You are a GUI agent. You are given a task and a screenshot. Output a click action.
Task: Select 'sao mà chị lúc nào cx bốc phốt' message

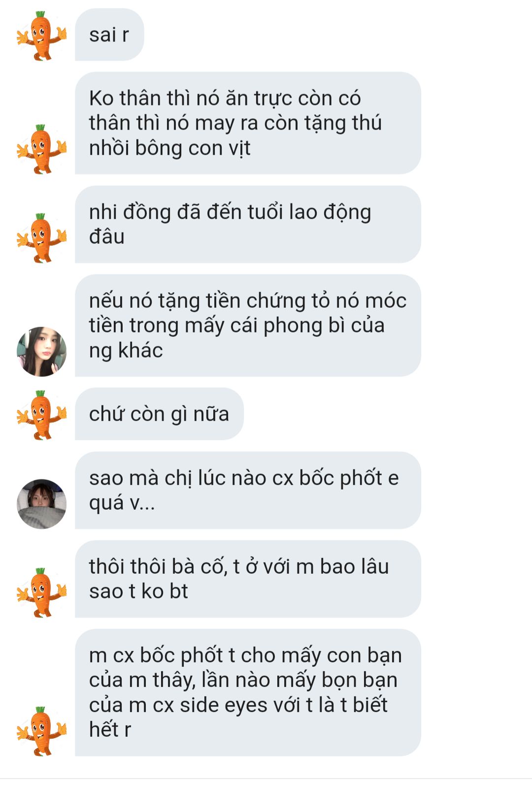pyautogui.click(x=248, y=491)
